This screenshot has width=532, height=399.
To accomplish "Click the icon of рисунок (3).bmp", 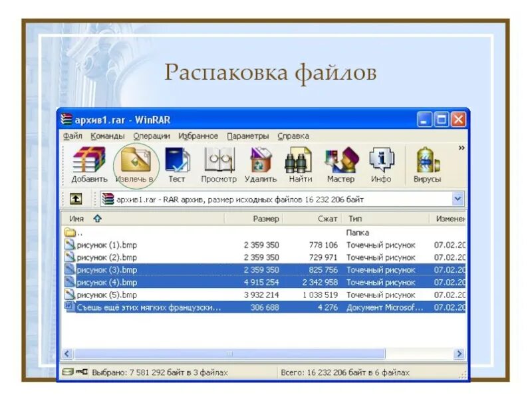I will 70,270.
